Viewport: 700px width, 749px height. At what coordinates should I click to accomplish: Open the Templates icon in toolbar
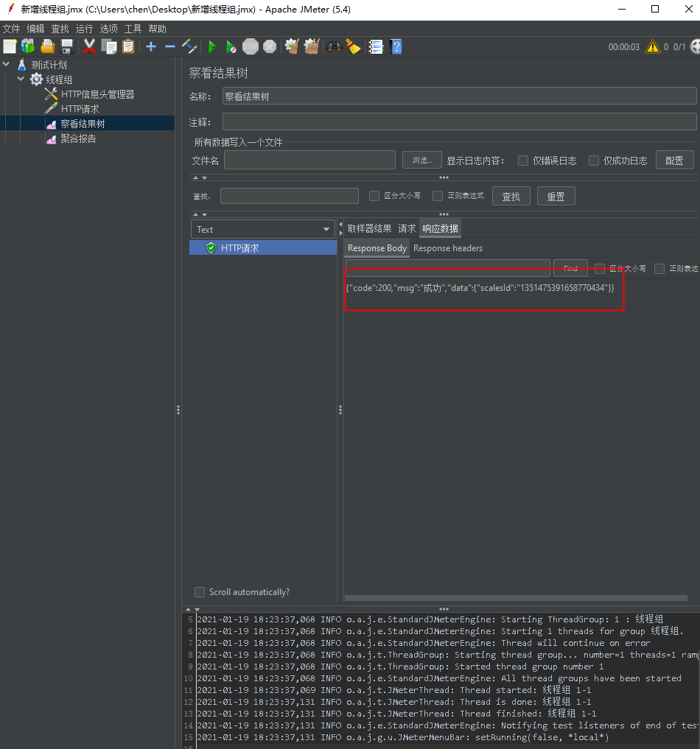tap(28, 47)
